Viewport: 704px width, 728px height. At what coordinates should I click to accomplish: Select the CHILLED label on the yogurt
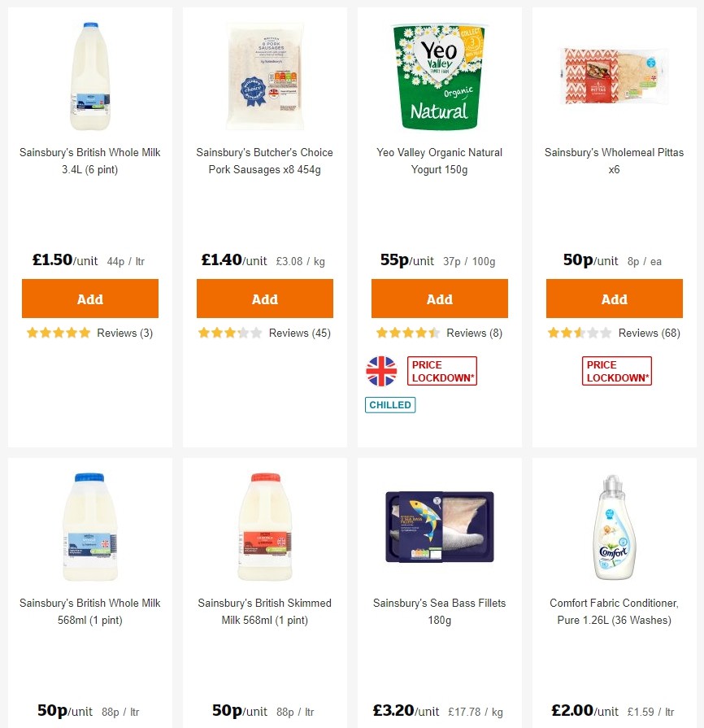(x=390, y=404)
